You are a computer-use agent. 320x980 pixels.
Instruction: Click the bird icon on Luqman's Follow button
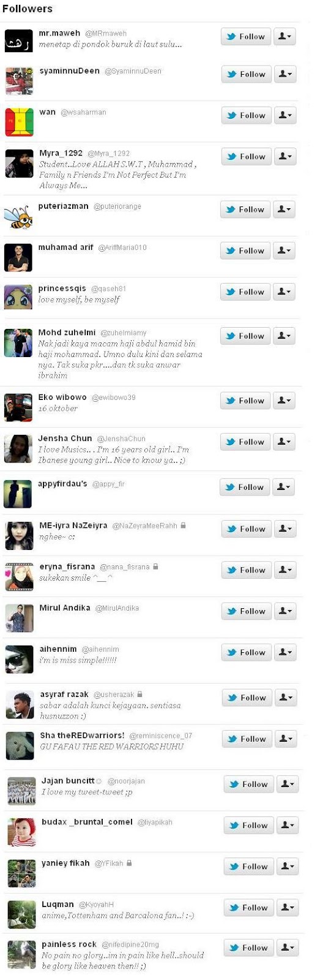(234, 908)
